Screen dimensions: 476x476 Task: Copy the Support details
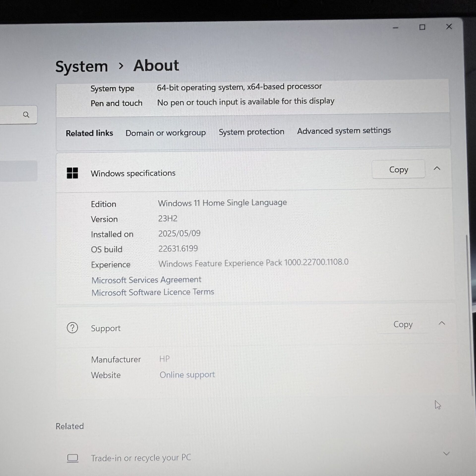[403, 324]
